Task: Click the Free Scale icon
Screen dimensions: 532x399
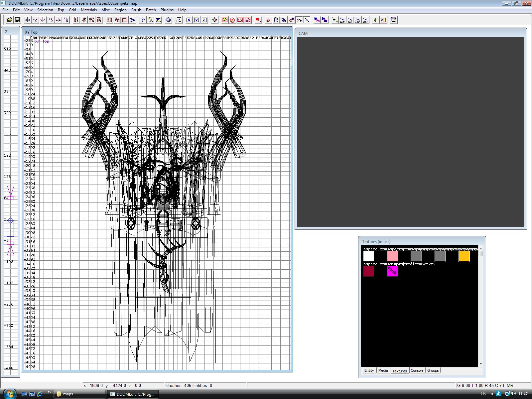Action: (179, 20)
